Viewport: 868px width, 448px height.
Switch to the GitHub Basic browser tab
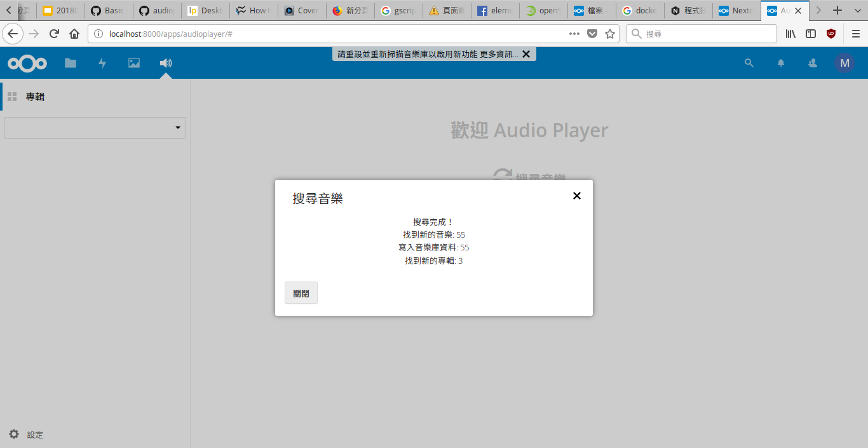pyautogui.click(x=109, y=11)
